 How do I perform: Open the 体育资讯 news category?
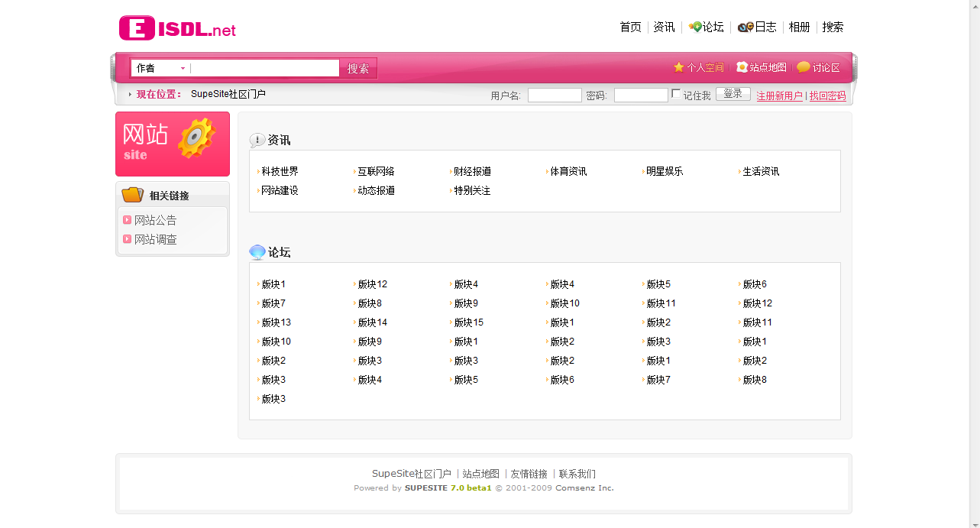point(568,171)
